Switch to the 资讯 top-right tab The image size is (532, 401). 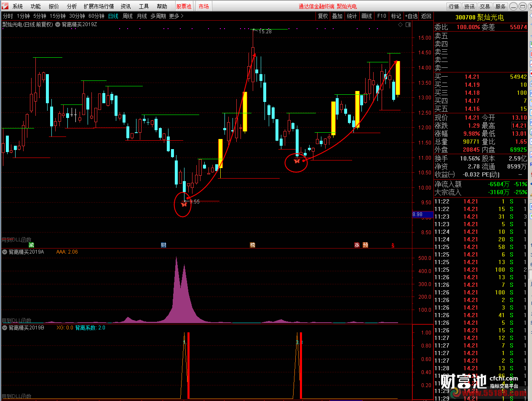click(469, 6)
